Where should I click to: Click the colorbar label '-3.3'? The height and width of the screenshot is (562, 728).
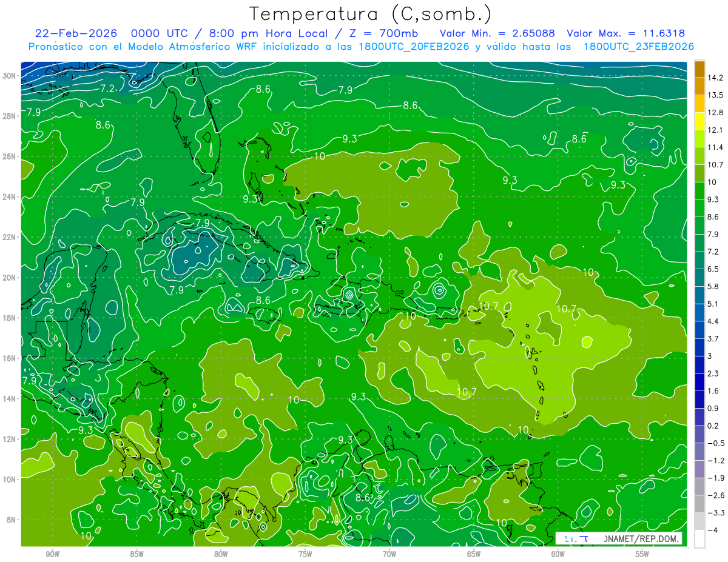pyautogui.click(x=715, y=513)
